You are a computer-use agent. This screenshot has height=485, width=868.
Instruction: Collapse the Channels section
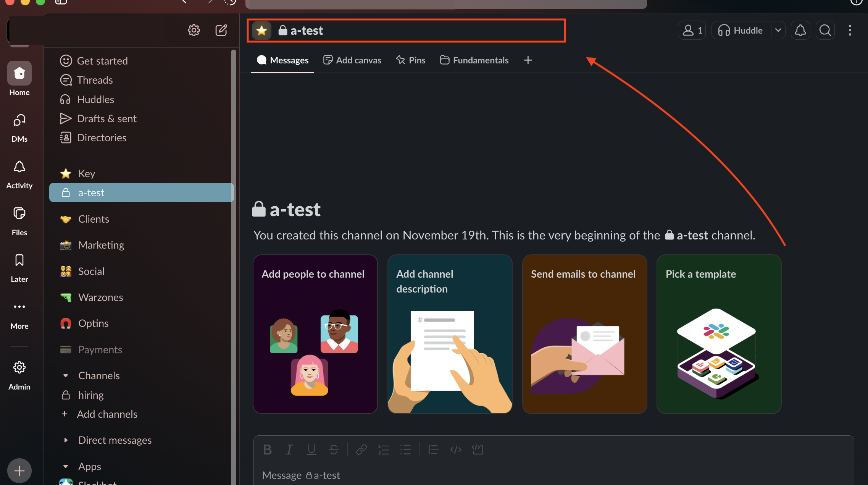coord(66,376)
